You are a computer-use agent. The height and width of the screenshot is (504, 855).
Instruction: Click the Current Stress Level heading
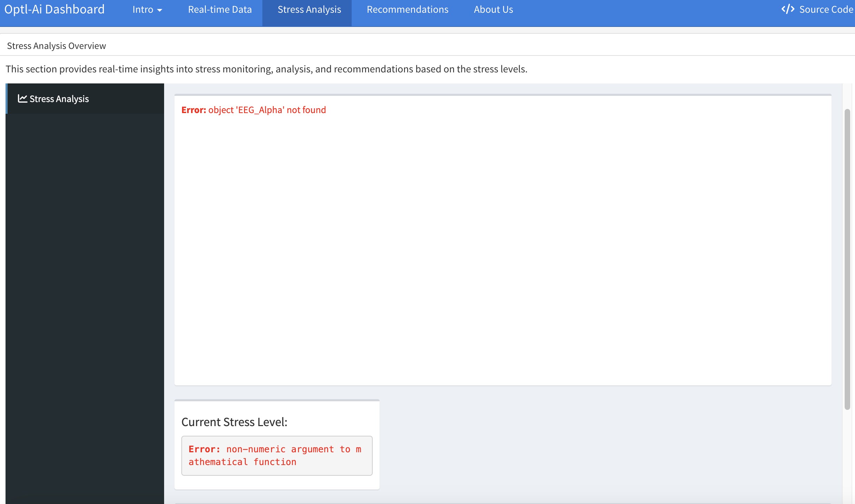pyautogui.click(x=234, y=422)
